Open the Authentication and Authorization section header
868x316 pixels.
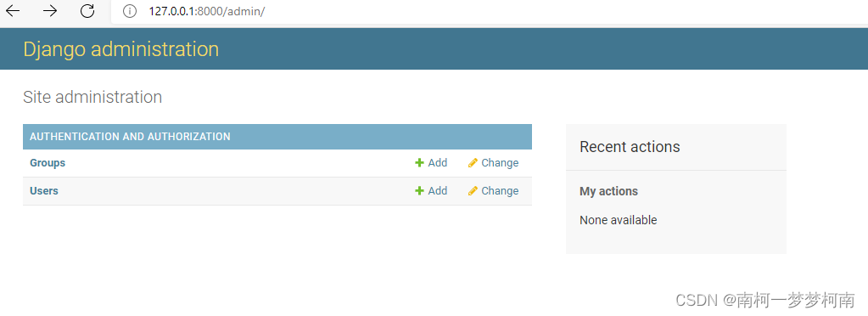130,137
